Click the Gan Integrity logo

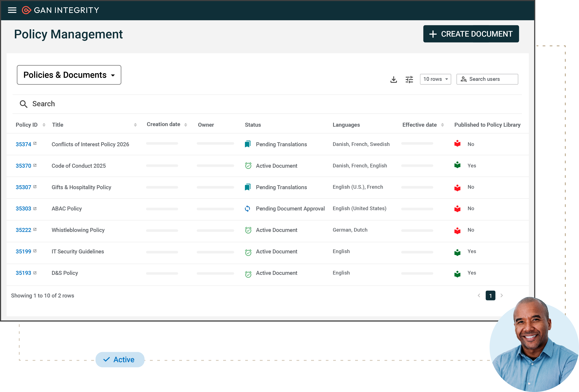(61, 10)
